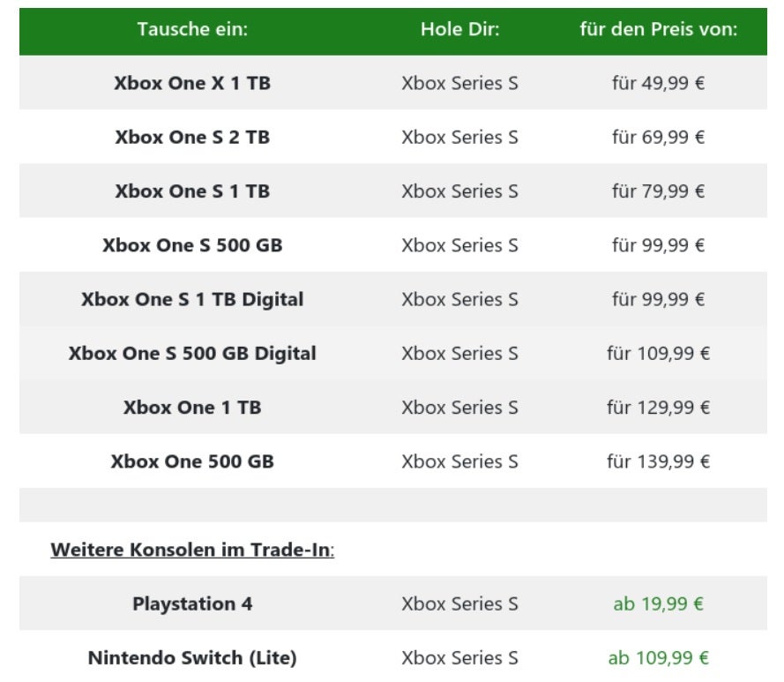
Task: Open the 'Weitere Konsolen im Trade-In' link
Action: coord(192,550)
